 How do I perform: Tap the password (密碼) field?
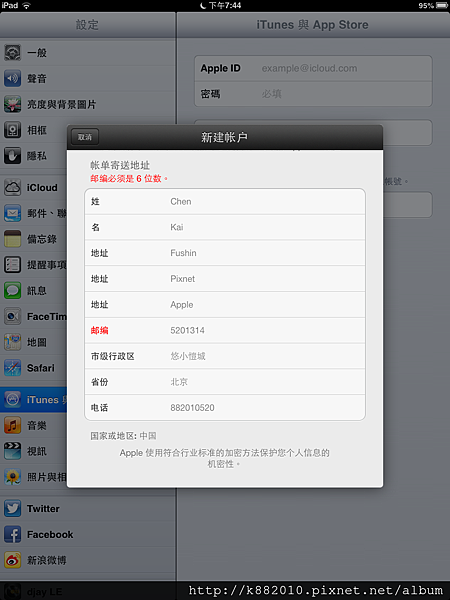pyautogui.click(x=313, y=94)
